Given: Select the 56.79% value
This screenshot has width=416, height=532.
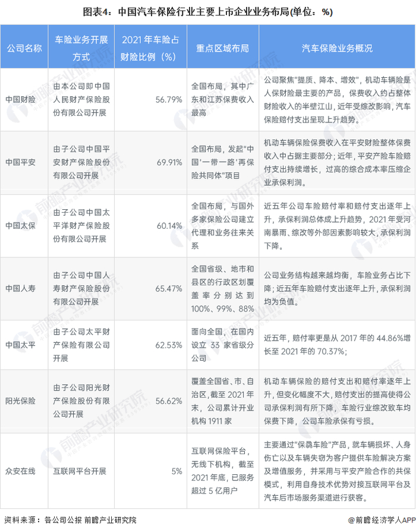Looking at the screenshot, I should (x=169, y=99).
